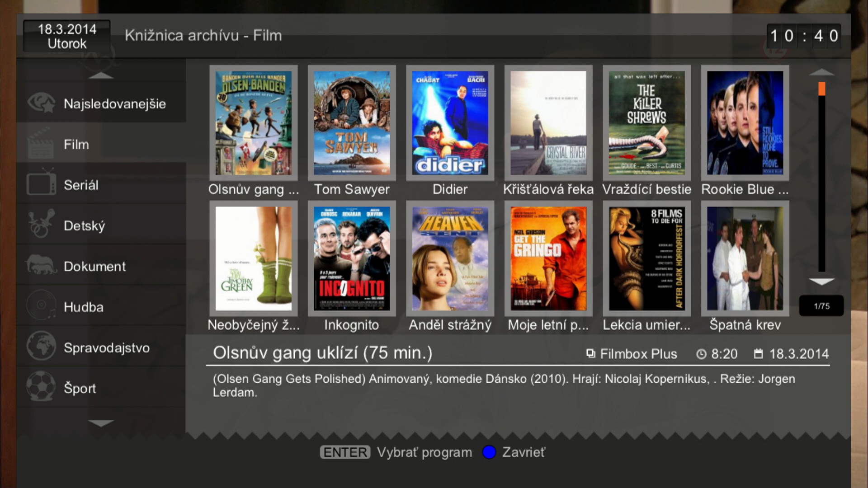868x488 pixels.
Task: Click the up arrow above the category list
Action: [x=101, y=75]
